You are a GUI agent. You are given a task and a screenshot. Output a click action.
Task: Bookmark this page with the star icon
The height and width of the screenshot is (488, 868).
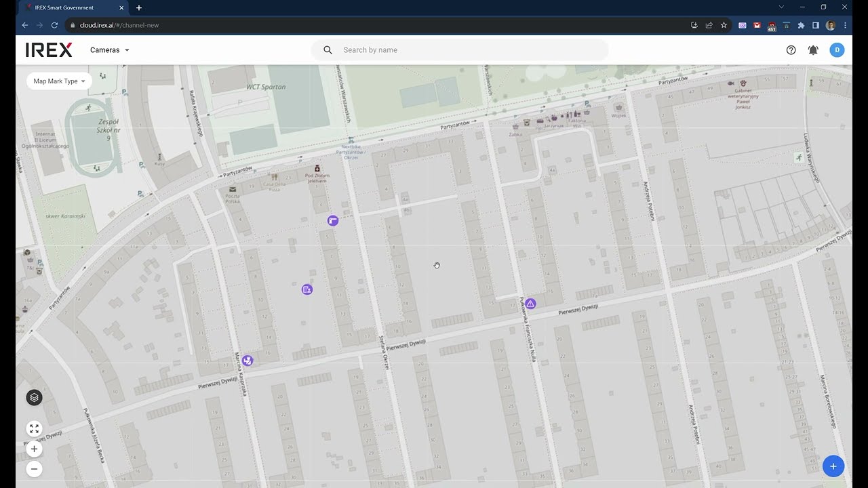(724, 25)
